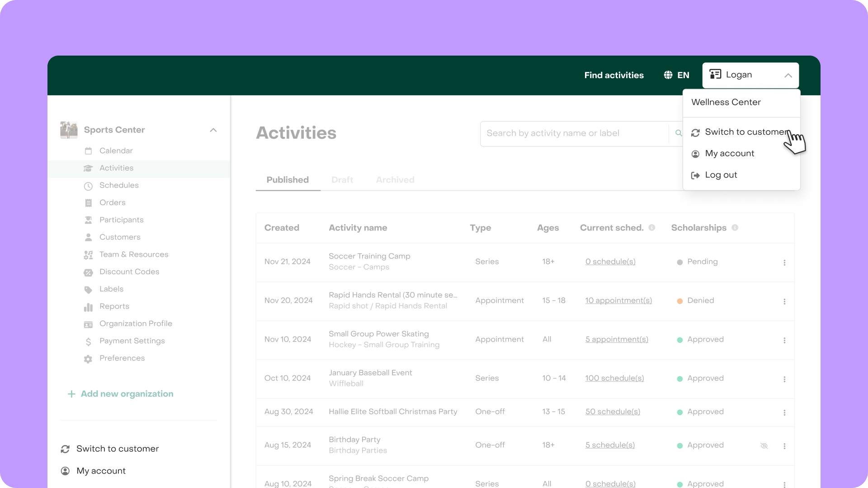
Task: Click the Preferences gear icon
Action: 88,359
